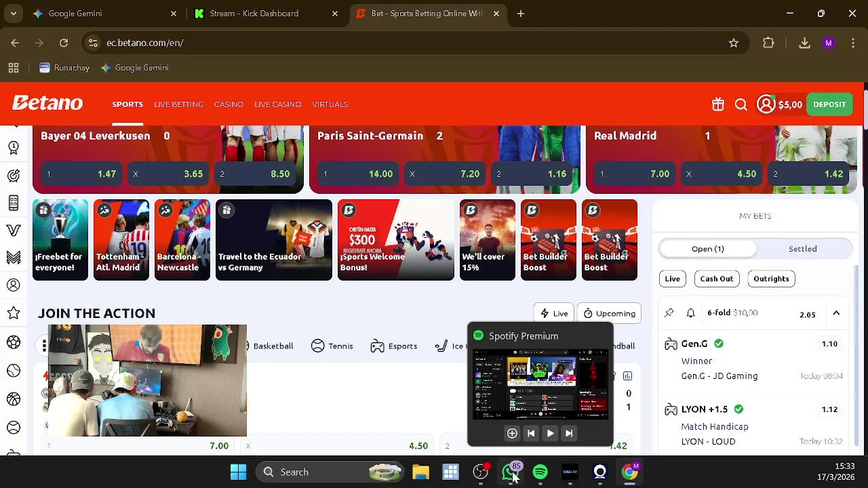Select the Open (1) bets tab
Screen dimensions: 868x488
707,249
